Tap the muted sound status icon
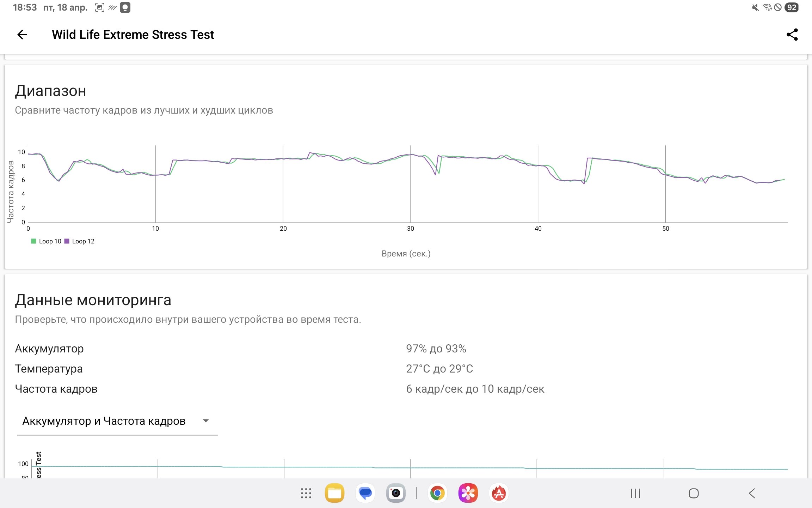The image size is (812, 508). (755, 7)
